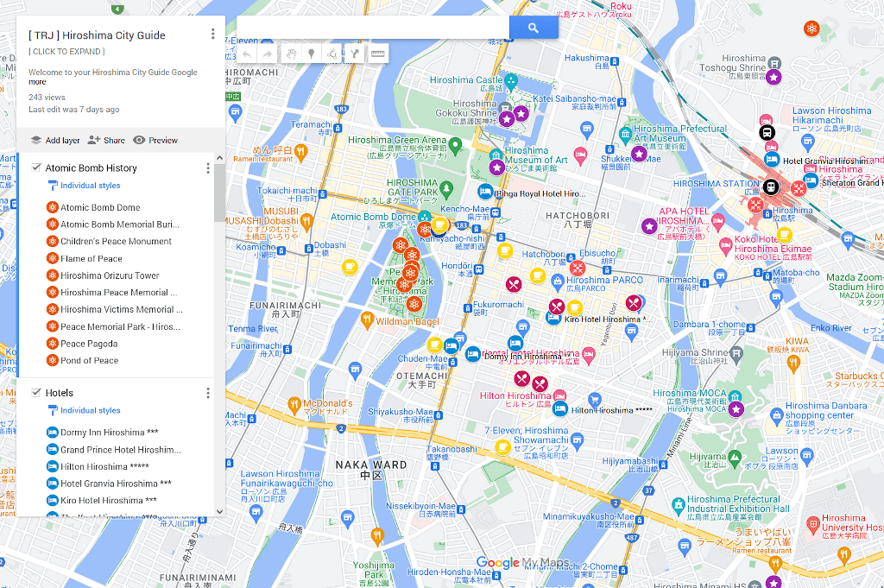The height and width of the screenshot is (588, 884).
Task: Open Individual styles for Hotels layer
Action: click(x=90, y=411)
